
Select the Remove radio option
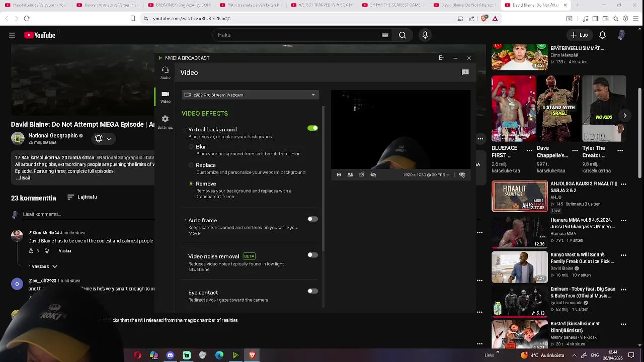click(x=191, y=184)
